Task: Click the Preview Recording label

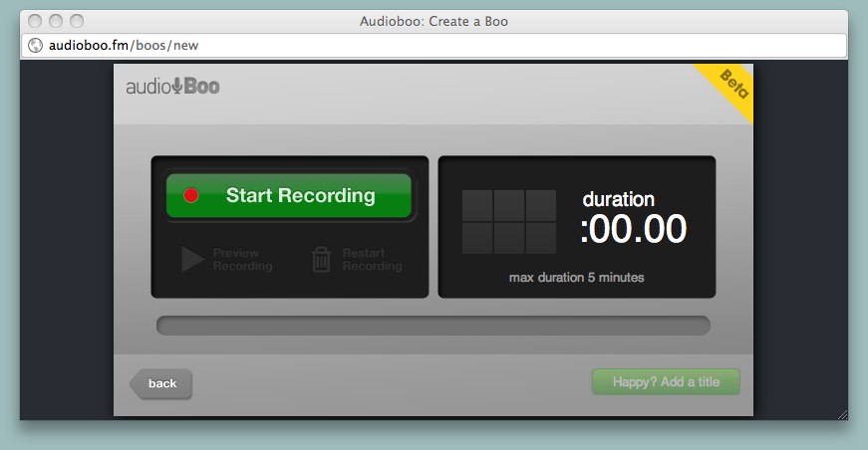Action: (242, 259)
